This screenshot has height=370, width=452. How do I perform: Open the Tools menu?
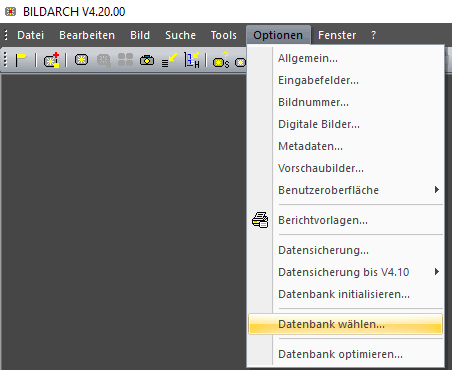pyautogui.click(x=224, y=35)
